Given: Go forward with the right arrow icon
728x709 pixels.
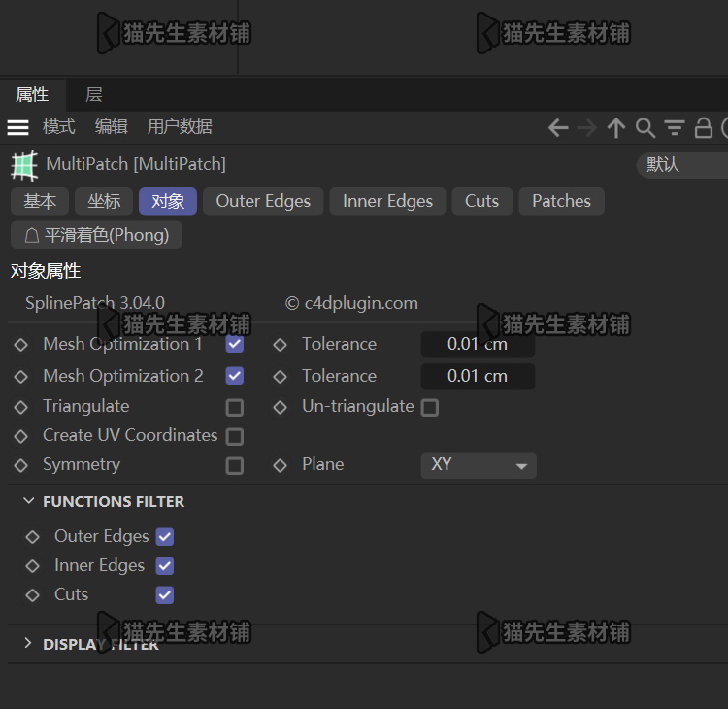Looking at the screenshot, I should coord(587,128).
